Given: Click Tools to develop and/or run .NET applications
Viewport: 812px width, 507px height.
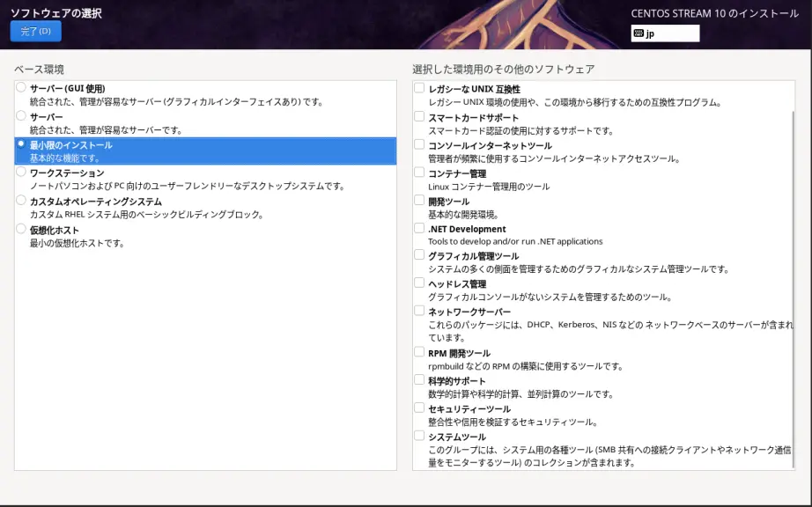Looking at the screenshot, I should pyautogui.click(x=515, y=241).
